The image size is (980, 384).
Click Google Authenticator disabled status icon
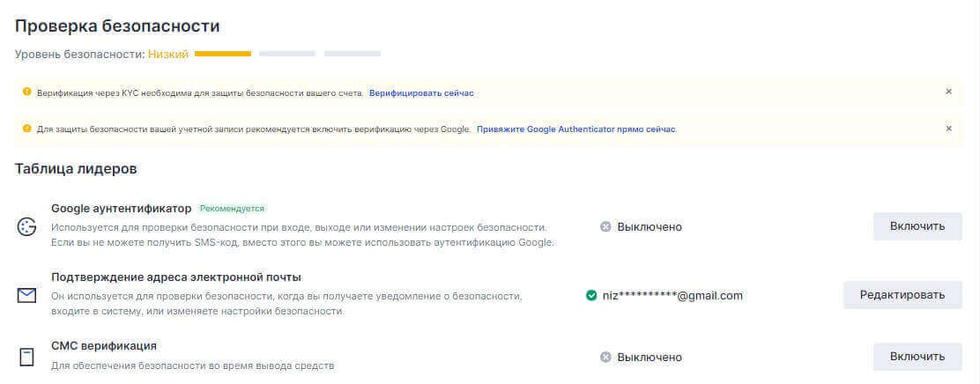605,226
